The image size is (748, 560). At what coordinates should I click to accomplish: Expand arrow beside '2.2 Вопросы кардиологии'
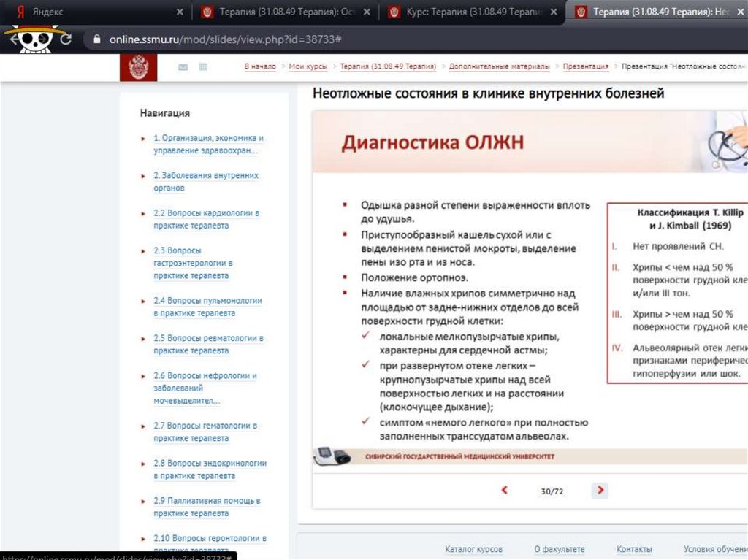pyautogui.click(x=142, y=214)
